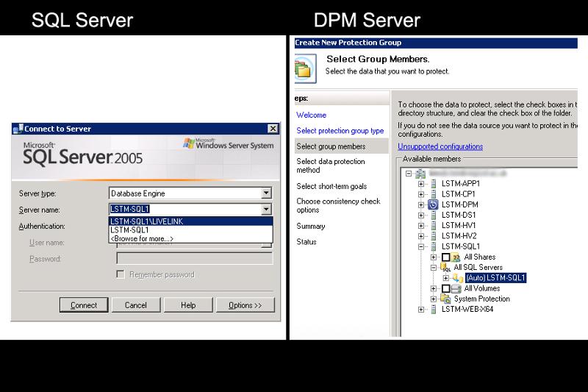Image resolution: width=588 pixels, height=392 pixels.
Task: Click the LSTM-WEB-X64 server icon
Action: click(434, 310)
